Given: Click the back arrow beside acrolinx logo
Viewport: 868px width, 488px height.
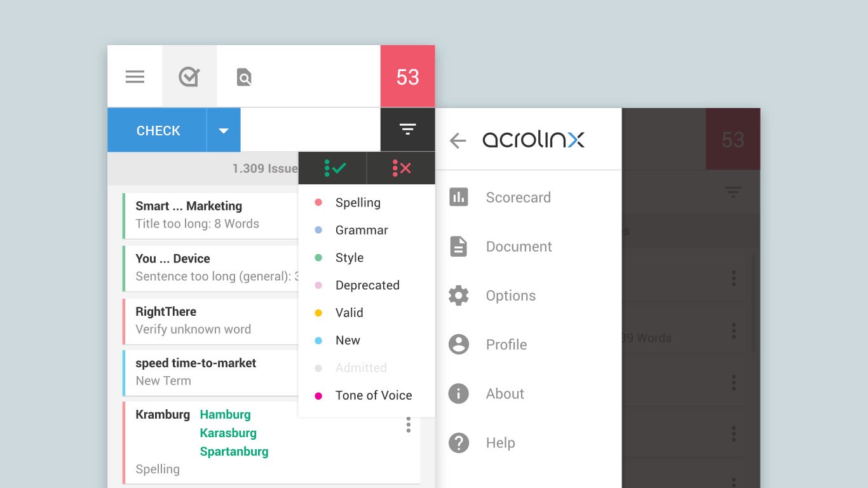Looking at the screenshot, I should pyautogui.click(x=458, y=140).
